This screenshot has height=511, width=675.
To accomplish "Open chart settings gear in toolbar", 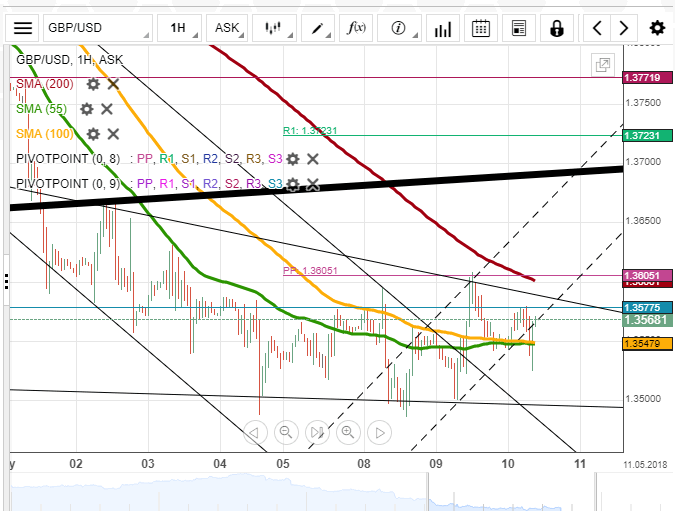I will [x=657, y=28].
